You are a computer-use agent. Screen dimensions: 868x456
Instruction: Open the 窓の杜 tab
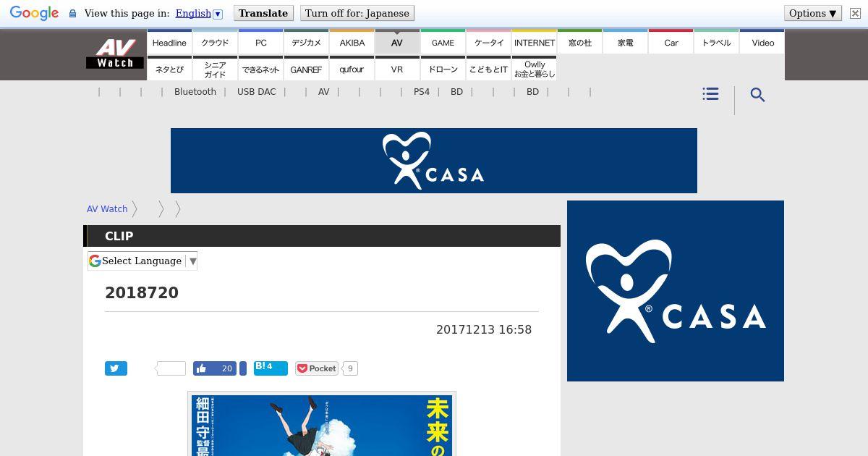pyautogui.click(x=580, y=43)
